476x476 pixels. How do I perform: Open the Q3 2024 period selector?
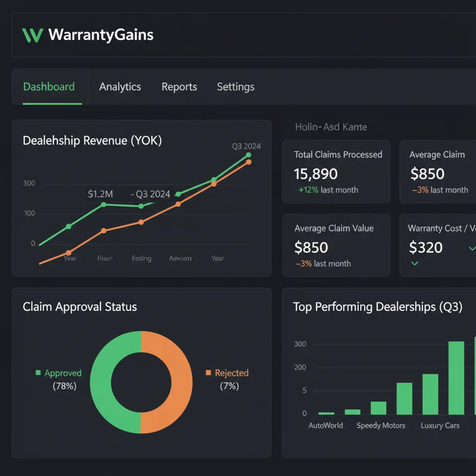coord(246,146)
